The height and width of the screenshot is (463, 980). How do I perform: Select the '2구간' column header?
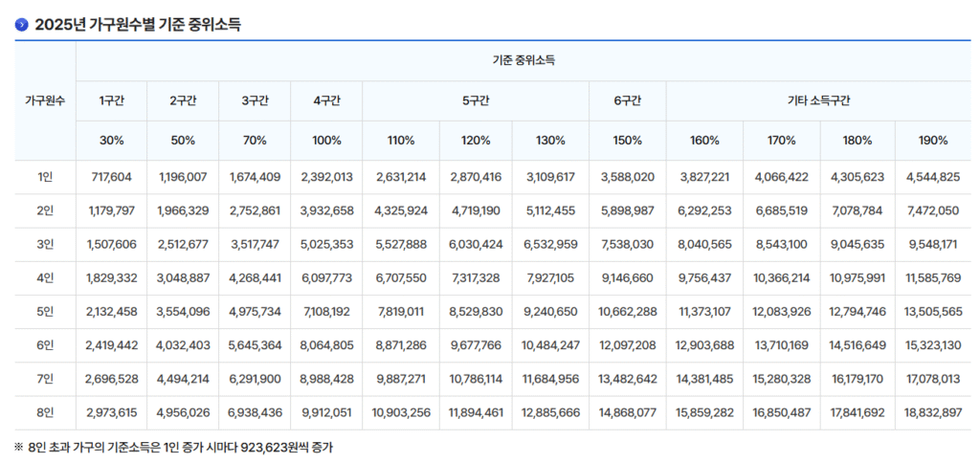coord(183,100)
